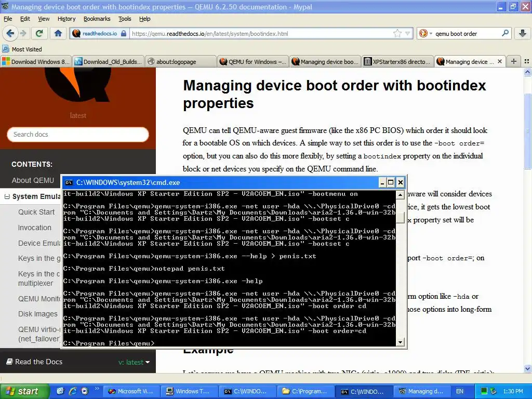Switch to Download Windows 8 tab
The width and height of the screenshot is (532, 399).
point(36,61)
